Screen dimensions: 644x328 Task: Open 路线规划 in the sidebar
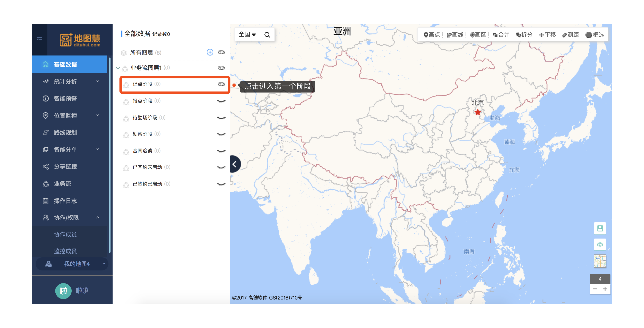click(65, 132)
